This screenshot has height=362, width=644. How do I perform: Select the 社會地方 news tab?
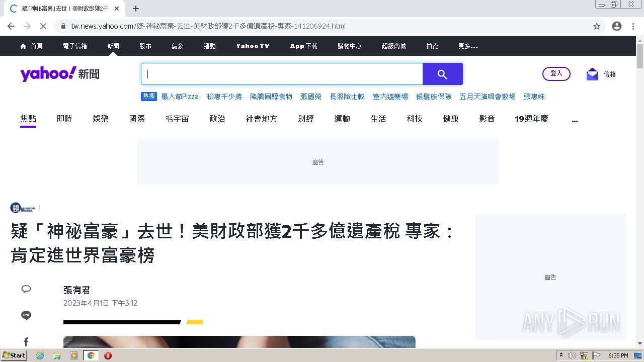[x=262, y=119]
